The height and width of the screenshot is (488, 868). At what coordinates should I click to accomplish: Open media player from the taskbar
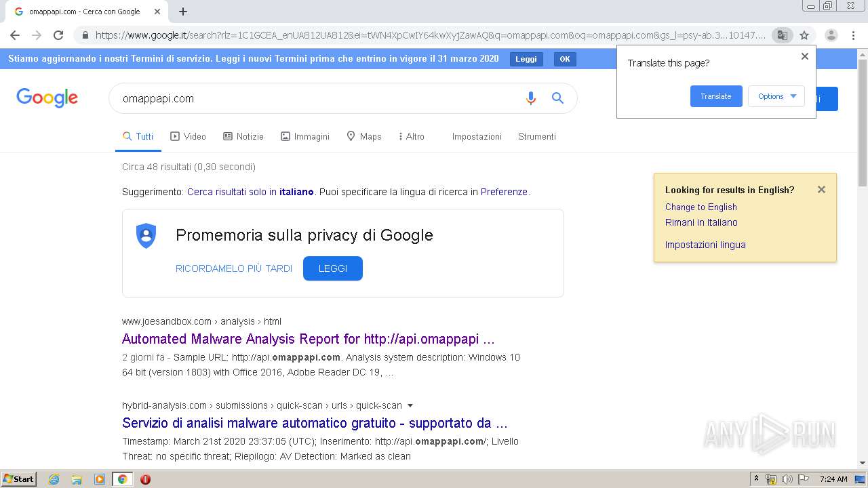pyautogui.click(x=100, y=479)
